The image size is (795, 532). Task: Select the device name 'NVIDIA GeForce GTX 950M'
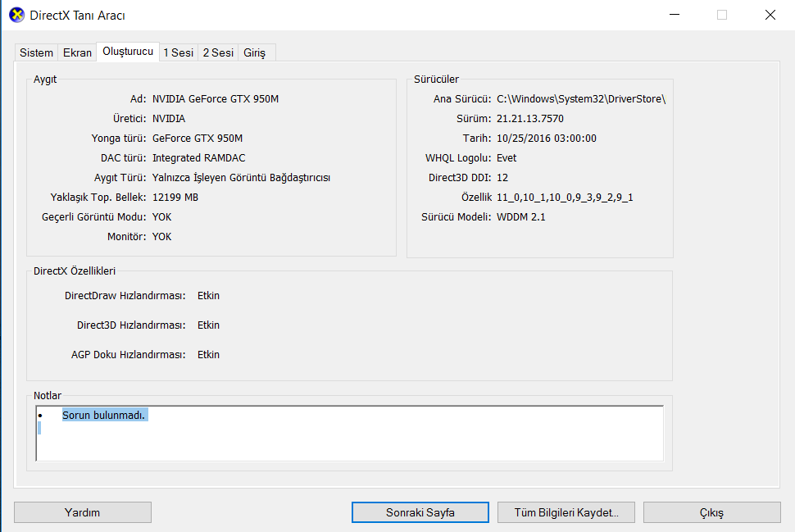coord(216,99)
